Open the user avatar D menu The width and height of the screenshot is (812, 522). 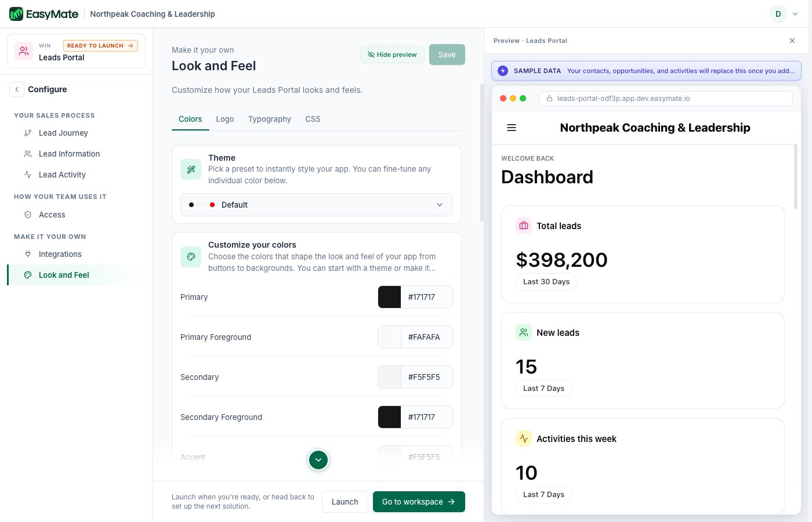pyautogui.click(x=778, y=14)
